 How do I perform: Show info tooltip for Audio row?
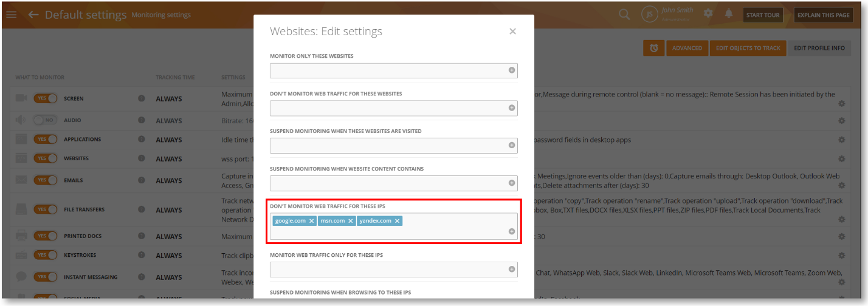[142, 120]
